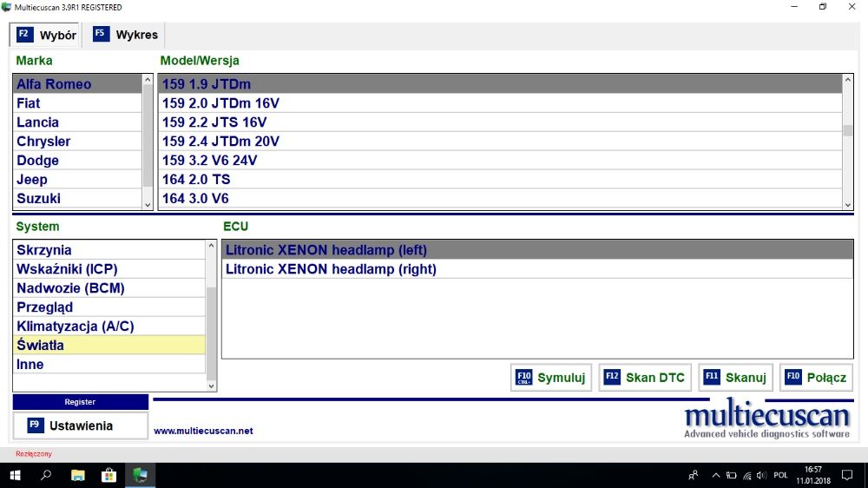This screenshot has width=868, height=488.
Task: Pick model 164 3.0 V6
Action: point(501,198)
